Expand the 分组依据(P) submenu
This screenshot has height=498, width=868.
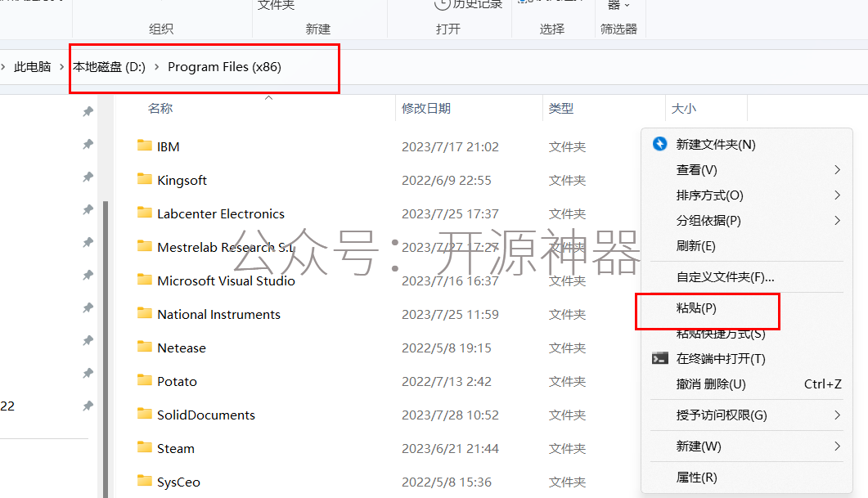pyautogui.click(x=746, y=221)
